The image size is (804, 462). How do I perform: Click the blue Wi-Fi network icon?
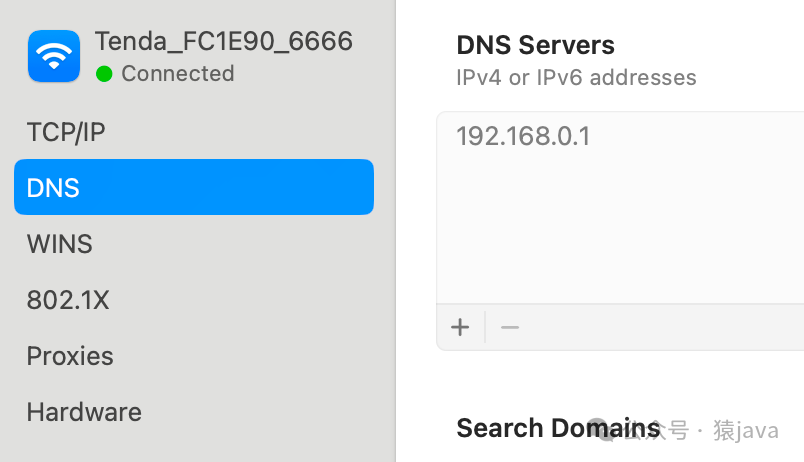(53, 55)
